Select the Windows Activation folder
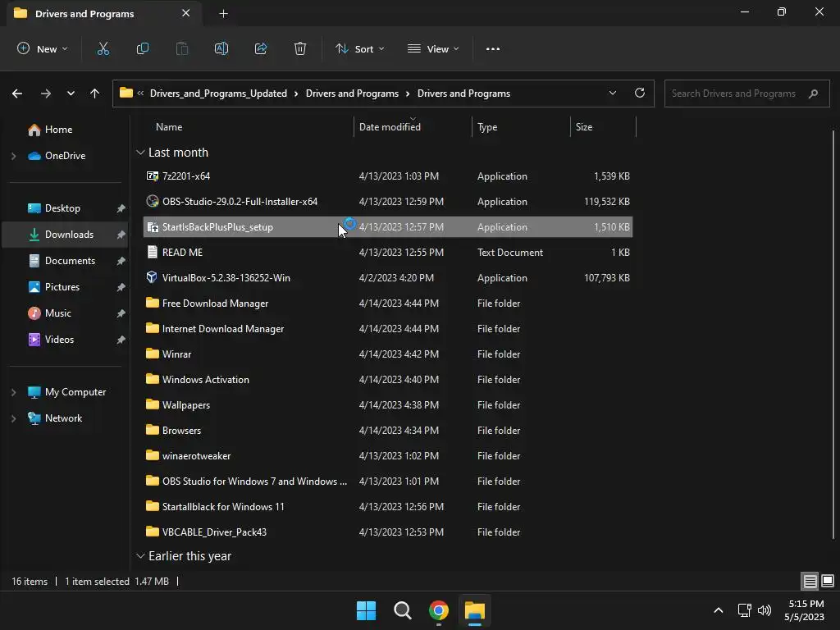Image resolution: width=840 pixels, height=630 pixels. 388,379
